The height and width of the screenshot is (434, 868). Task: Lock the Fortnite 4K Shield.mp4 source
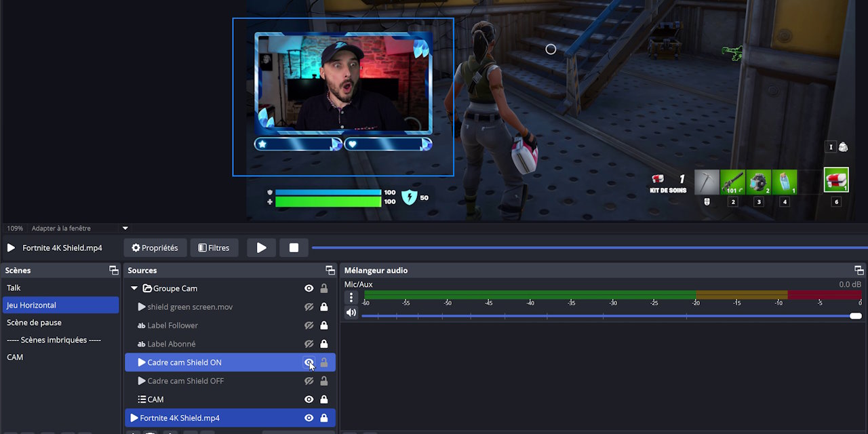pyautogui.click(x=324, y=418)
